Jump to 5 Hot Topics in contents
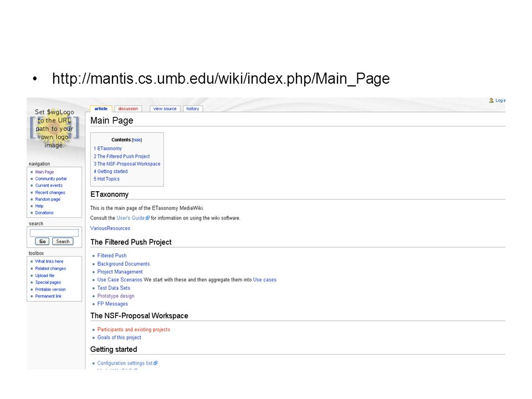The width and height of the screenshot is (532, 399). pyautogui.click(x=106, y=179)
